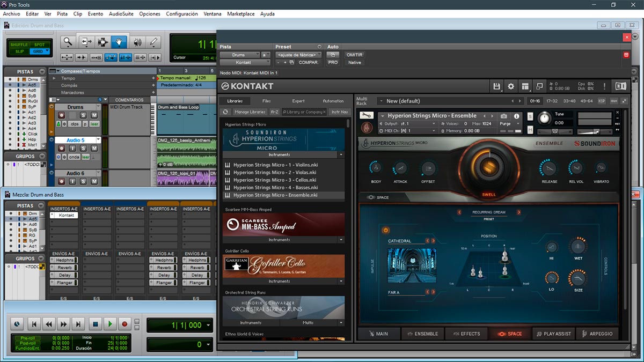
Task: Open the factory preset dropdown
Action: point(298,55)
